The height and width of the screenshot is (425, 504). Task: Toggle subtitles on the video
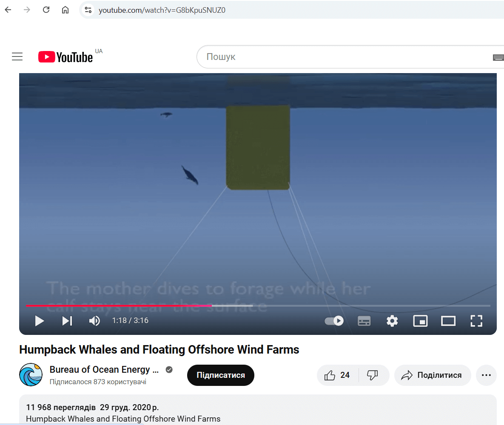click(364, 321)
